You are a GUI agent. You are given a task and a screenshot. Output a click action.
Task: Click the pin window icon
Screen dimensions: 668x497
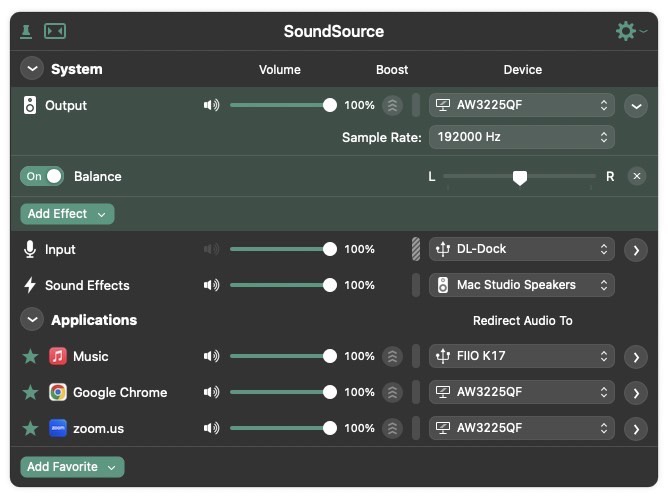coord(27,31)
